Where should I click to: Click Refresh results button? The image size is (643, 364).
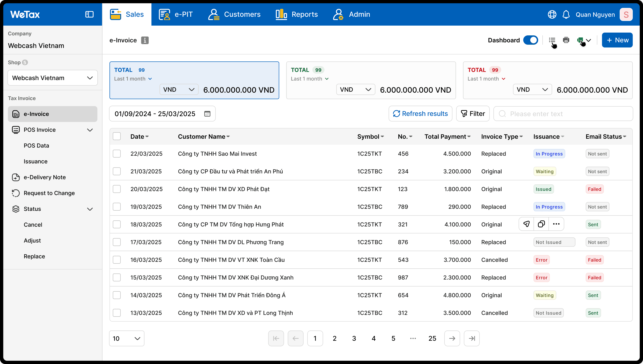(420, 114)
